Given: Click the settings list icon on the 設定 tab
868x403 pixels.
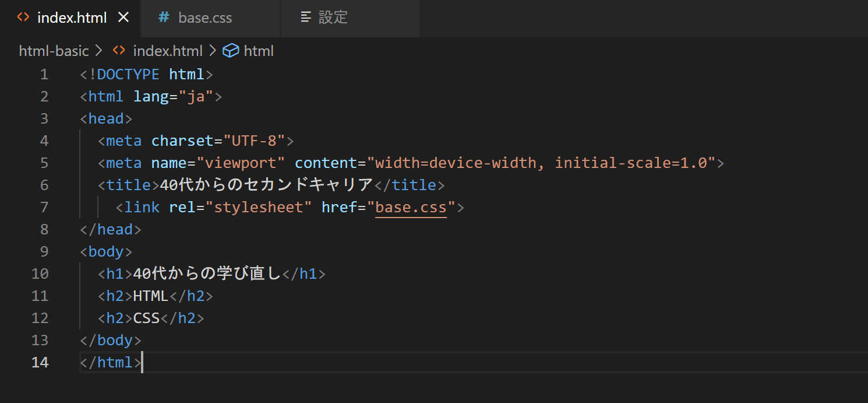Looking at the screenshot, I should 306,17.
